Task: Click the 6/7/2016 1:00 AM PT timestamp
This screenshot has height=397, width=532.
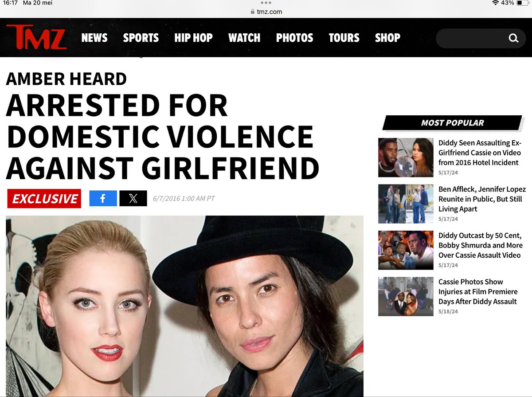Action: coord(184,198)
